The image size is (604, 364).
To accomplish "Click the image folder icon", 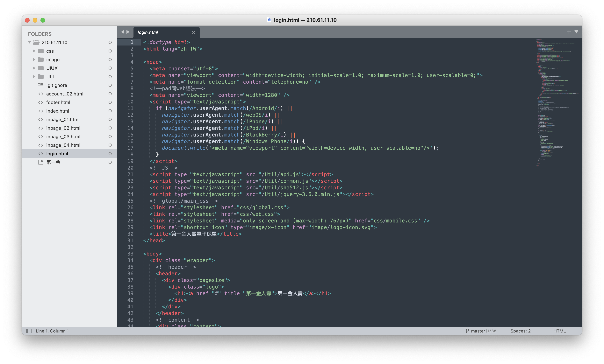I will pos(41,59).
